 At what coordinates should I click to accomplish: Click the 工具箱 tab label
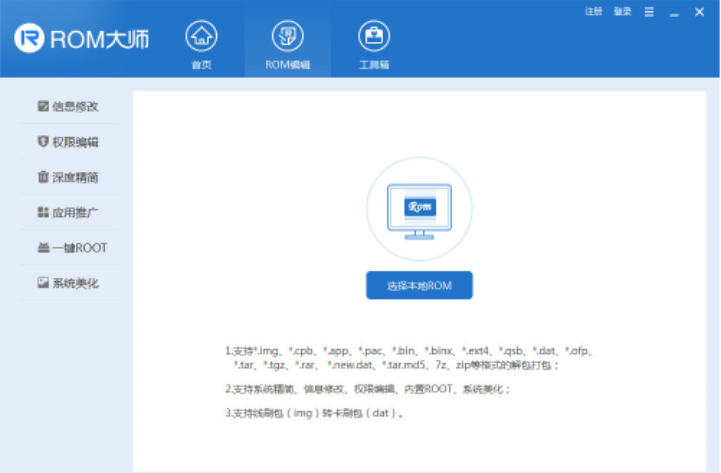pos(374,65)
